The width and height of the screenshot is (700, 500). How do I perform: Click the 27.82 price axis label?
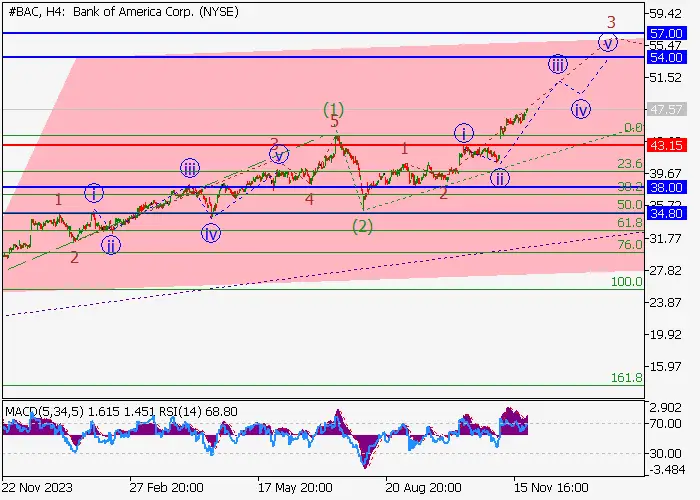(x=665, y=271)
